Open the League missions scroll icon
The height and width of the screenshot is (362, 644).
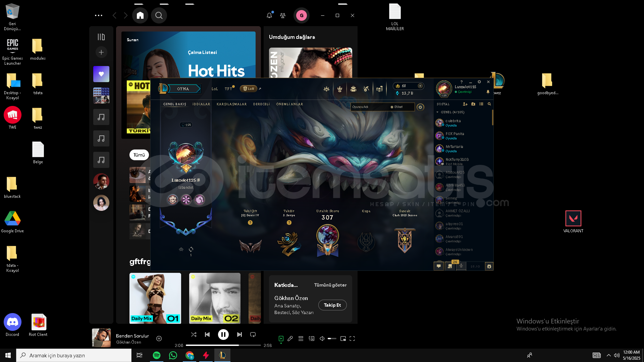pyautogui.click(x=450, y=266)
